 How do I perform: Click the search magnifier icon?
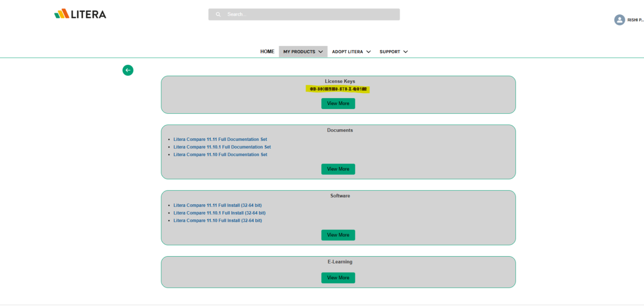(218, 14)
